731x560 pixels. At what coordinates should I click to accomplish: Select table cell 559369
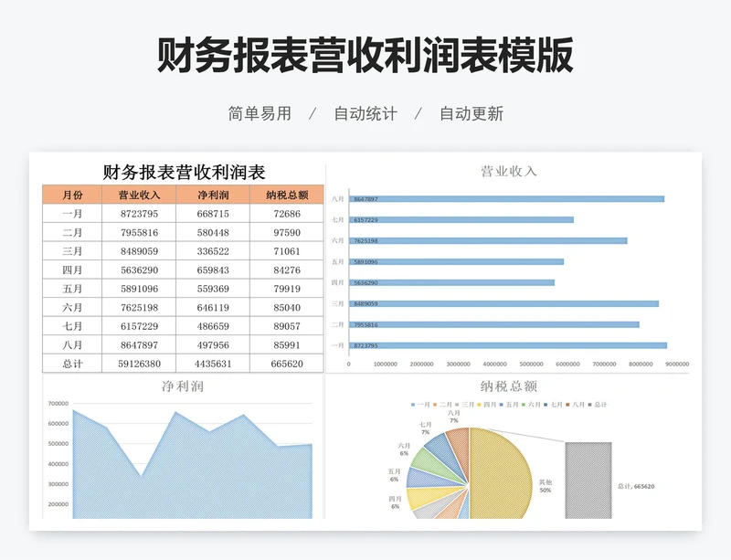pyautogui.click(x=213, y=289)
